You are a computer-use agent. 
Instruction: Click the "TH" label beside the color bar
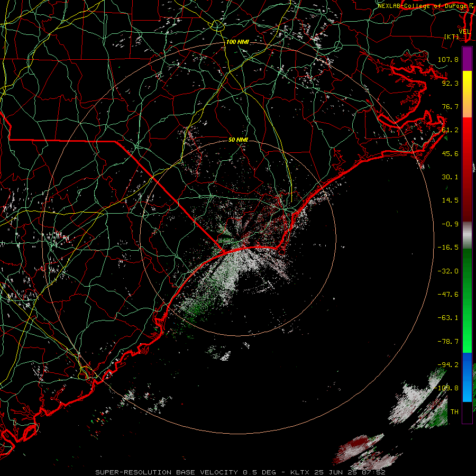(x=454, y=412)
